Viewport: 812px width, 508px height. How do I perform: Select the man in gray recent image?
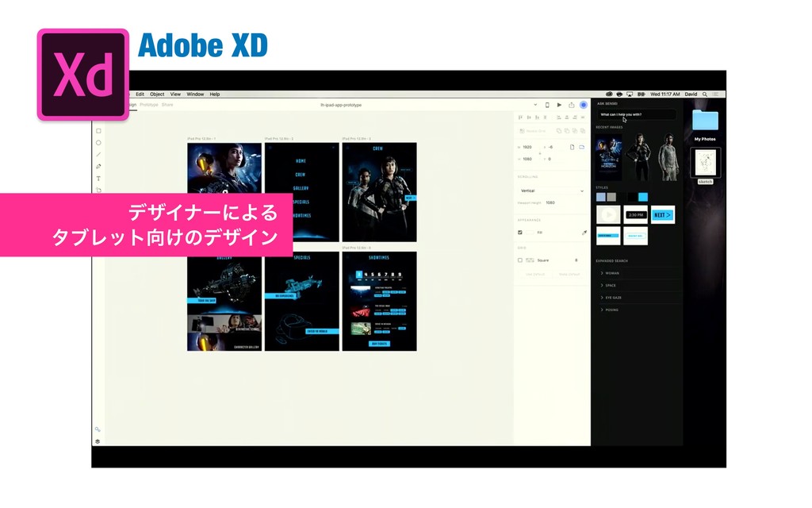pos(668,157)
